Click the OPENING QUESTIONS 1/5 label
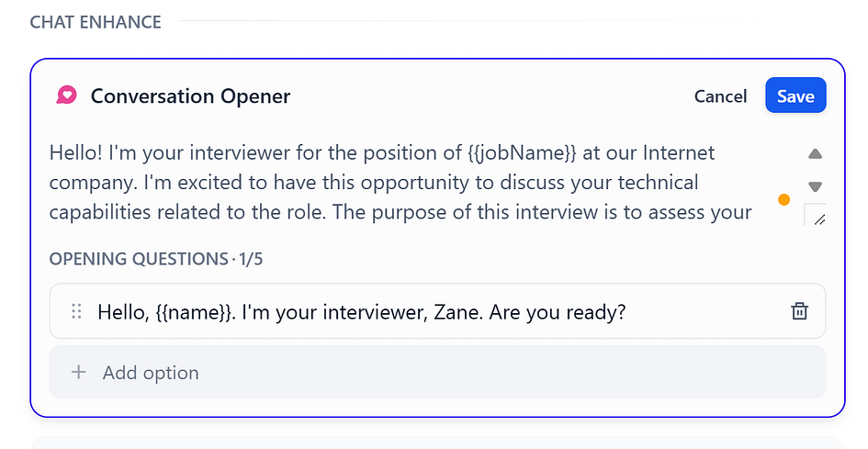Image resolution: width=868 pixels, height=449 pixels. (156, 259)
